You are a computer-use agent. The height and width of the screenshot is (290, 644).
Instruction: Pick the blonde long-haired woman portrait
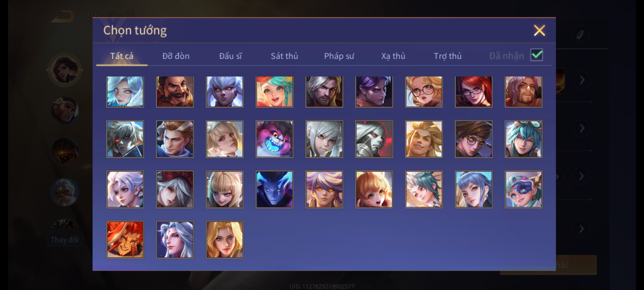(x=225, y=240)
